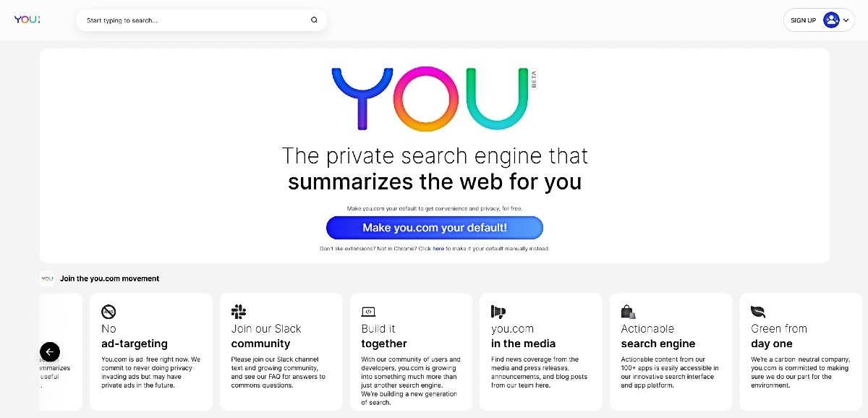Open the you.com in the media card

coord(540,351)
